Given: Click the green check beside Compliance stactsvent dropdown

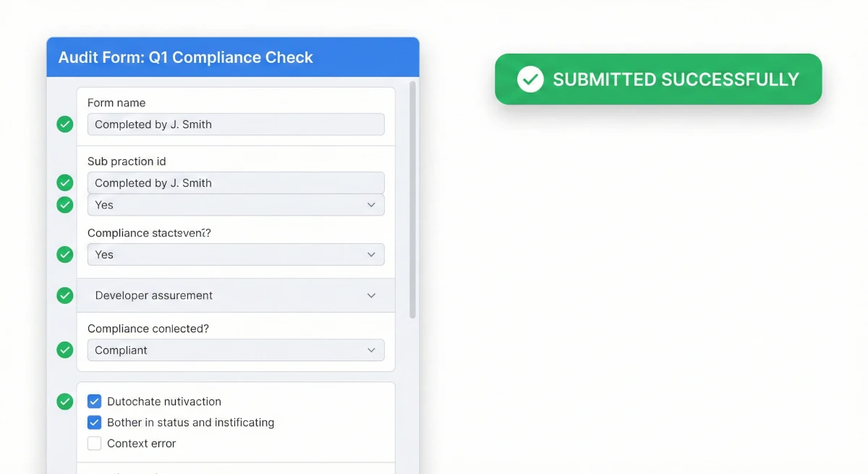Looking at the screenshot, I should [65, 254].
